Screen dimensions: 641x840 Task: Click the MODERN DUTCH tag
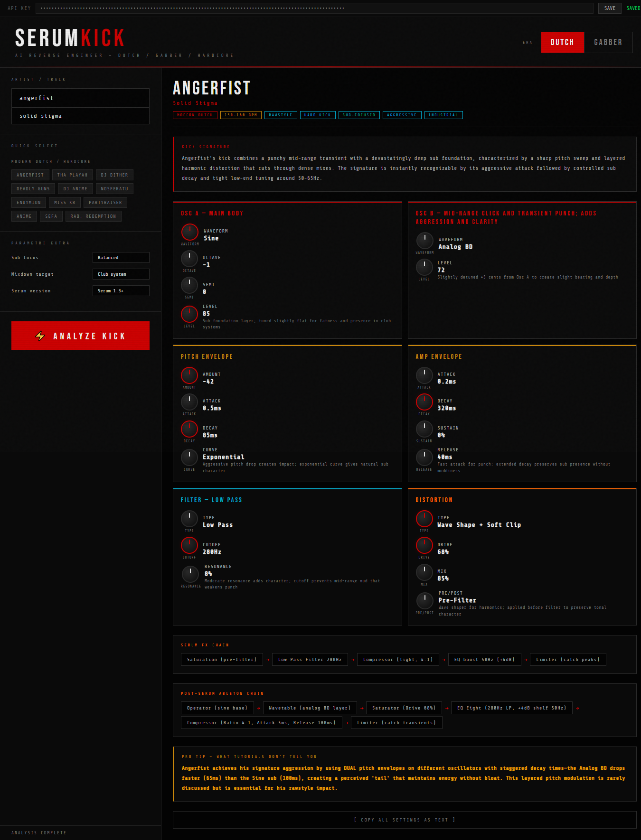click(x=195, y=115)
